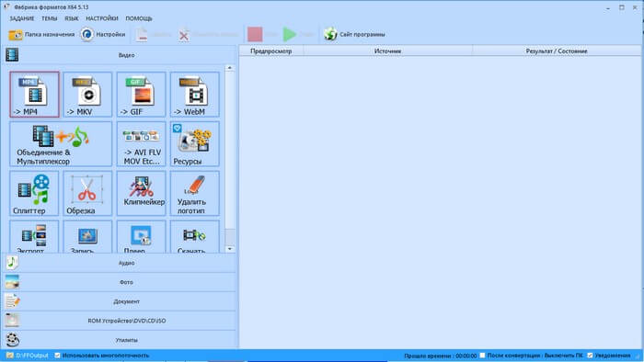Click the remove task toolbar icon
Image resolution: width=644 pixels, height=362 pixels.
(142, 35)
